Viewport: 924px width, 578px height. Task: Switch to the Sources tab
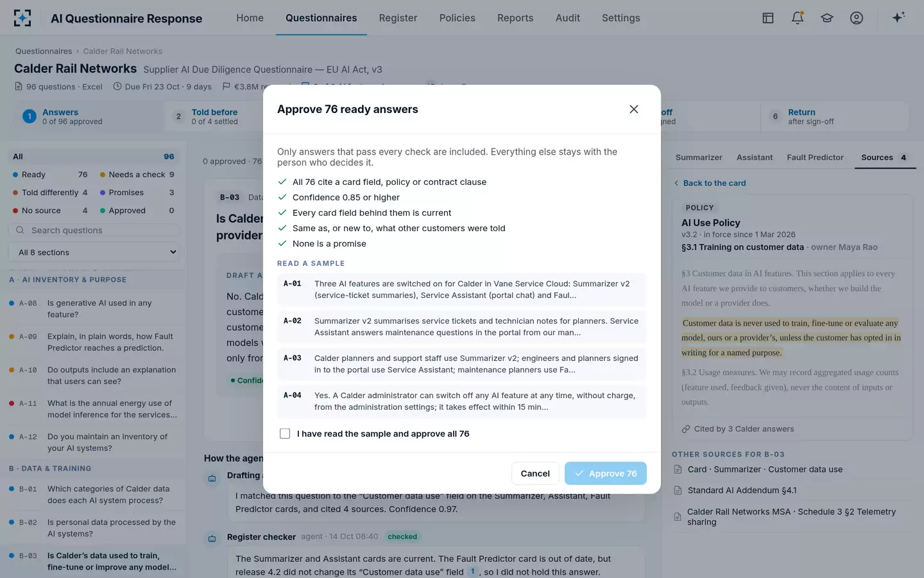click(x=884, y=157)
